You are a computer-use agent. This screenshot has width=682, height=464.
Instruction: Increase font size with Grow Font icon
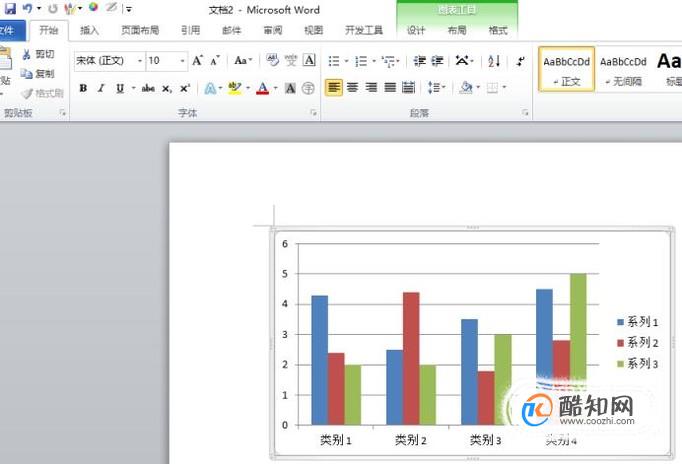point(197,61)
